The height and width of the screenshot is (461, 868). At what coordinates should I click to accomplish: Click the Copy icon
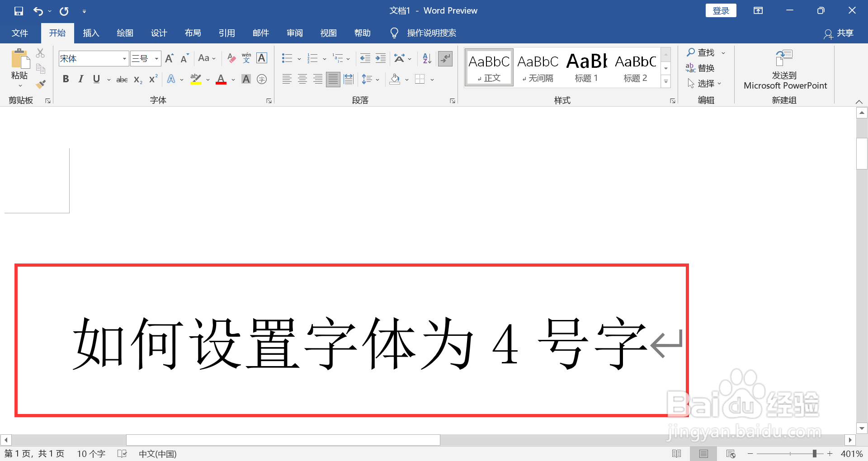tap(40, 69)
